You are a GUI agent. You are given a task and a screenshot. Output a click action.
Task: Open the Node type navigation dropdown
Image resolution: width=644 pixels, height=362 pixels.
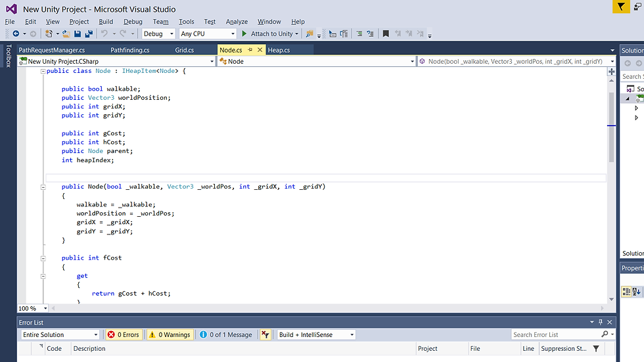(316, 61)
